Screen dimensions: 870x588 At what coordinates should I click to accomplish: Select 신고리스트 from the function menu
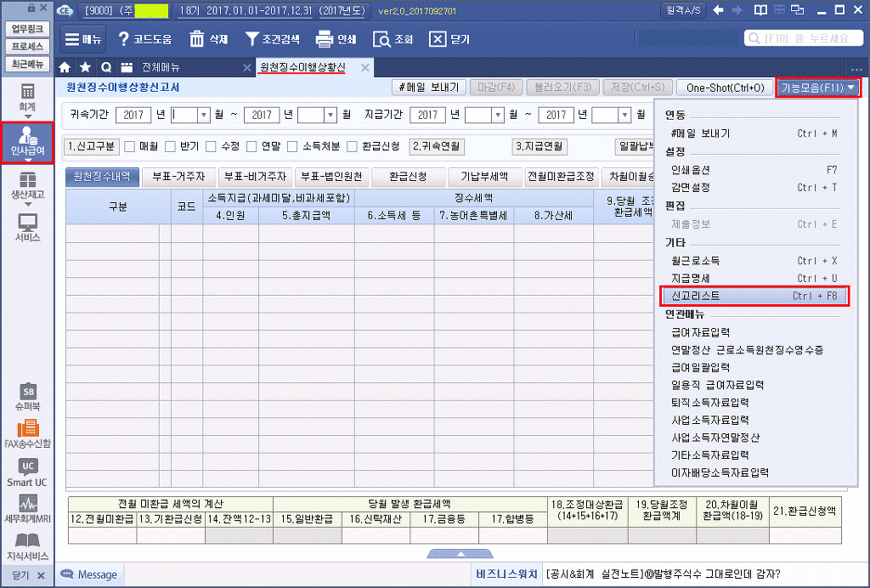[x=754, y=296]
